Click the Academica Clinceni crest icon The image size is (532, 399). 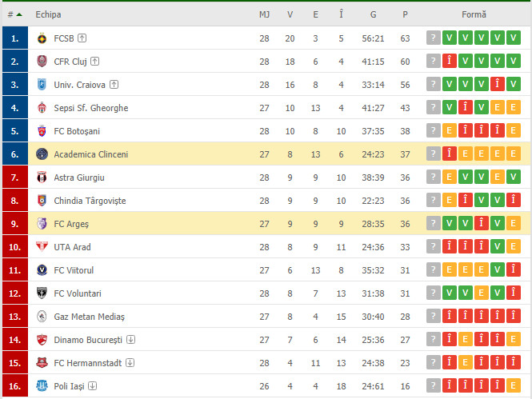tap(42, 154)
